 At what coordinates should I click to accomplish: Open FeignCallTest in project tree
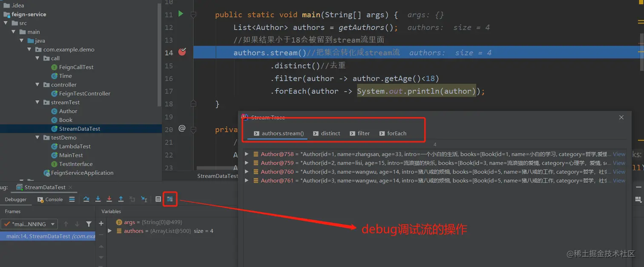click(76, 67)
